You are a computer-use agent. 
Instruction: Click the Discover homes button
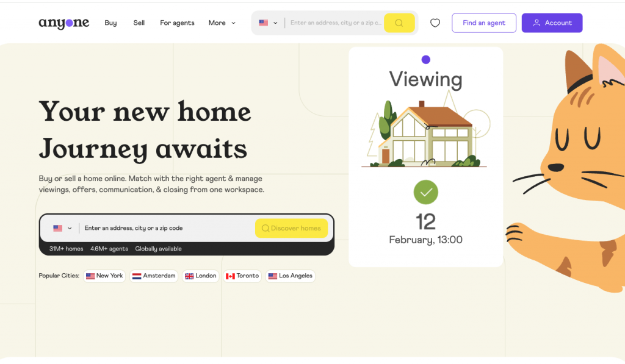(x=291, y=228)
